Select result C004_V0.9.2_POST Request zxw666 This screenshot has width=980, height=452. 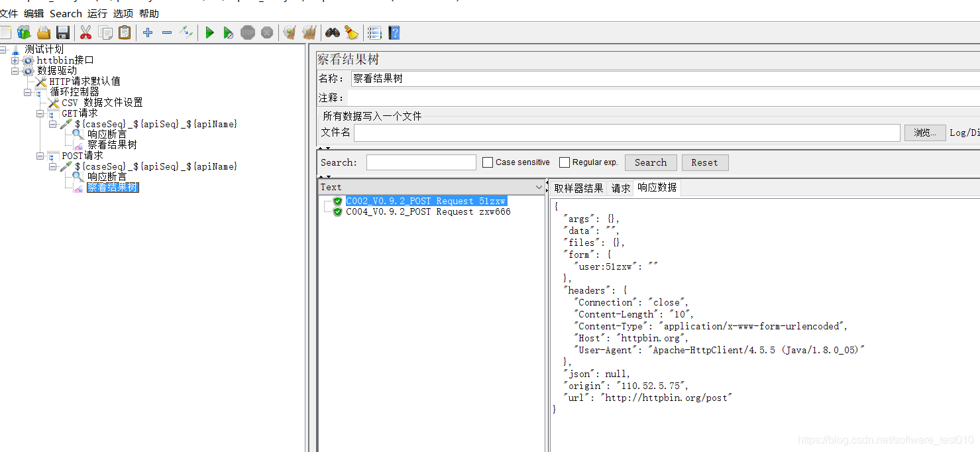pyautogui.click(x=428, y=212)
